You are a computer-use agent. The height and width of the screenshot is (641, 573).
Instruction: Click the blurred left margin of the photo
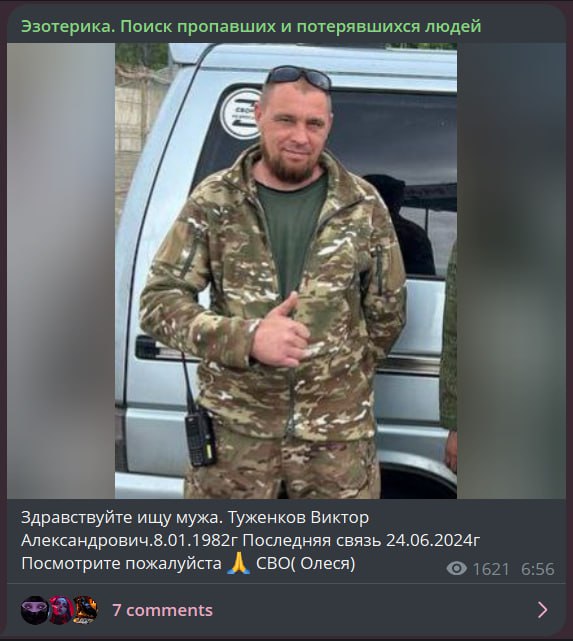click(x=61, y=271)
